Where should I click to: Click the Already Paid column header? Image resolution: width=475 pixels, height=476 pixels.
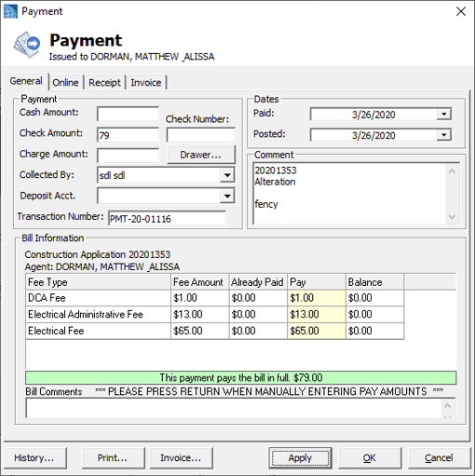(258, 282)
